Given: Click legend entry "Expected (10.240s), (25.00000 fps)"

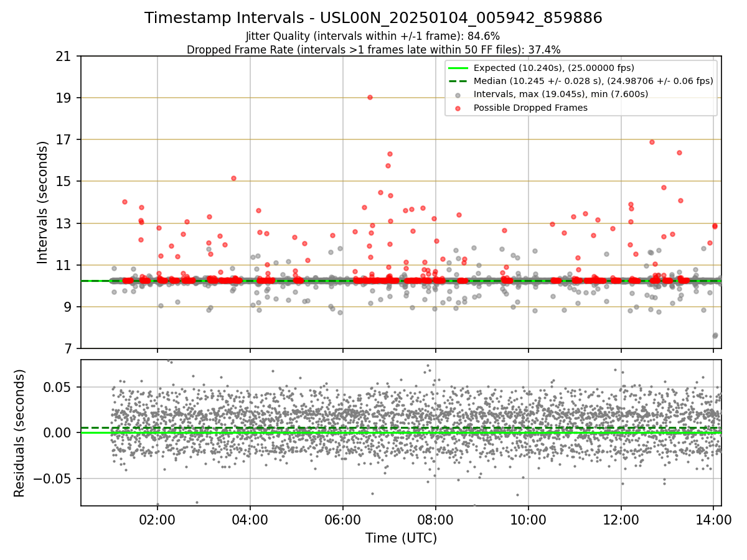Looking at the screenshot, I should 554,68.
